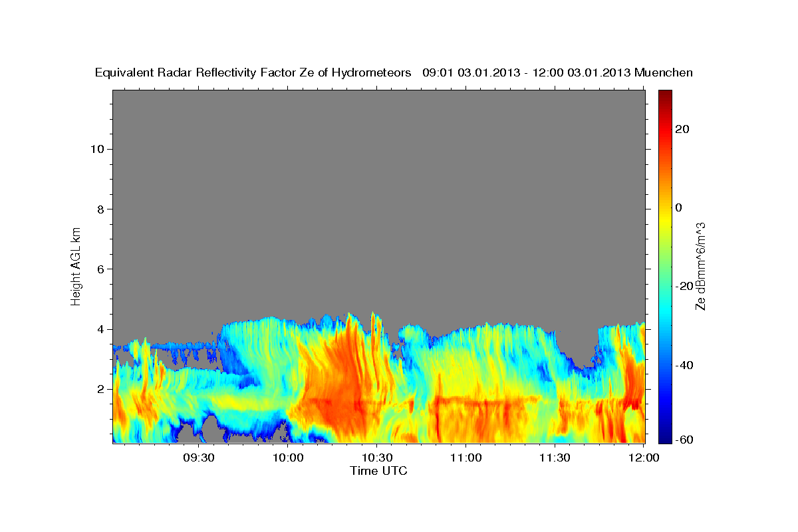Click the 11:00 time tick label
Viewport: 798px width, 532px height.
click(x=465, y=458)
